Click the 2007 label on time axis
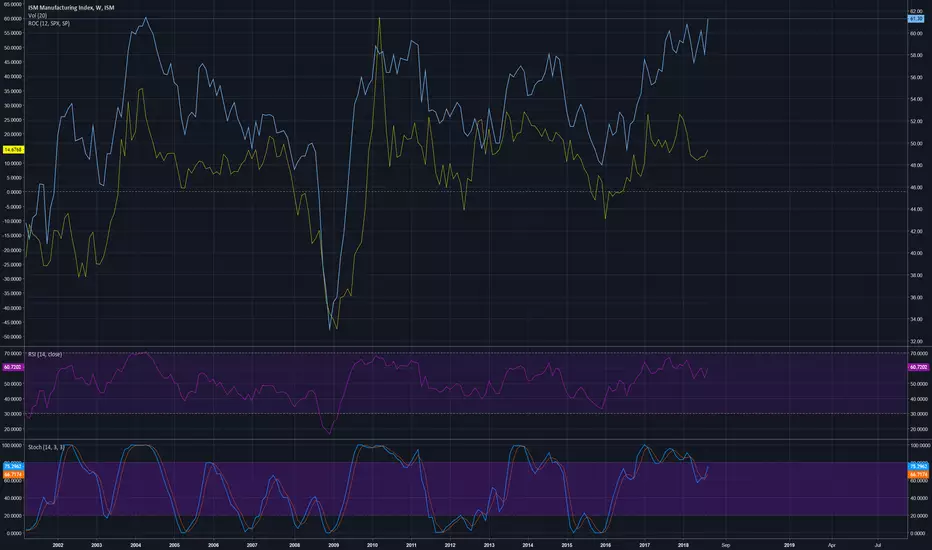The width and height of the screenshot is (932, 550). tap(252, 545)
